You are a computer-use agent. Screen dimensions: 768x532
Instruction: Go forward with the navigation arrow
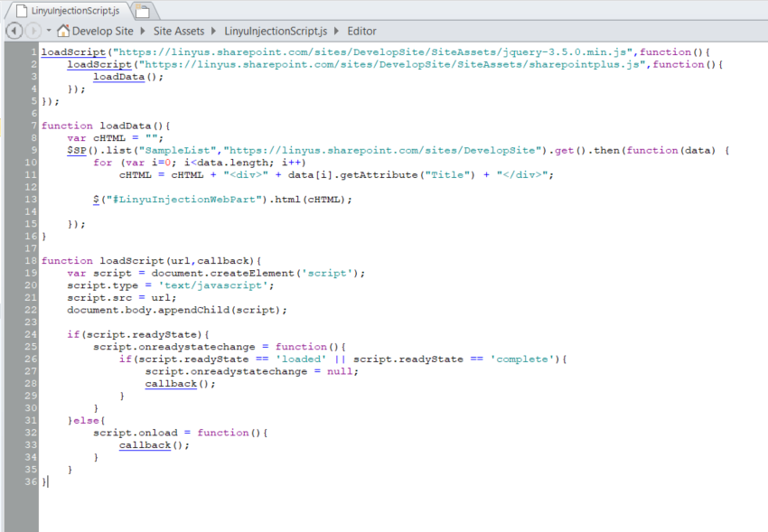click(x=33, y=31)
